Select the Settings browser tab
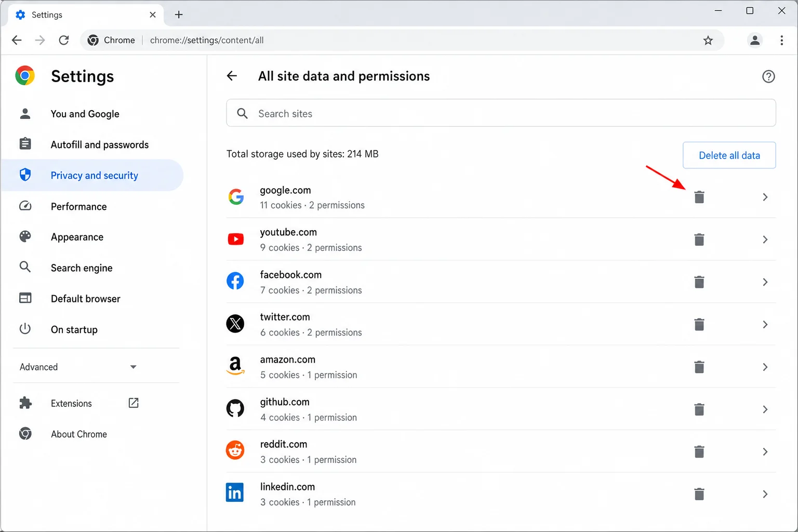 click(86, 15)
